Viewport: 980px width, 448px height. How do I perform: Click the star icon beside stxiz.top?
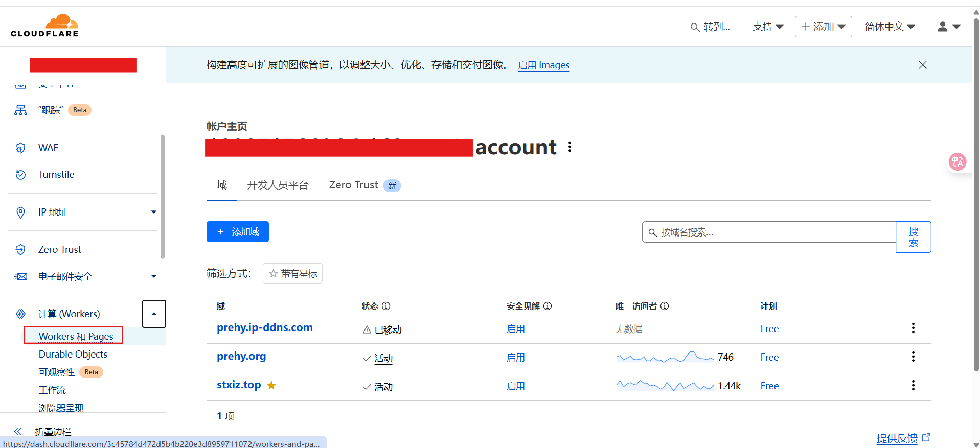tap(271, 385)
